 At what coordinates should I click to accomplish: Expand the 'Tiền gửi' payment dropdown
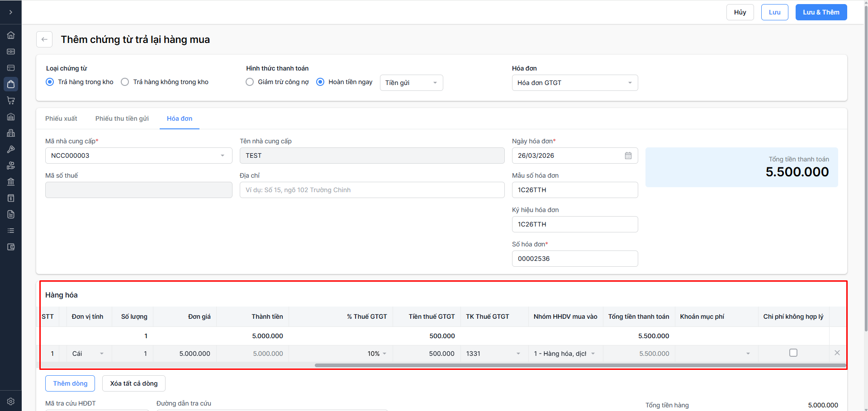411,83
